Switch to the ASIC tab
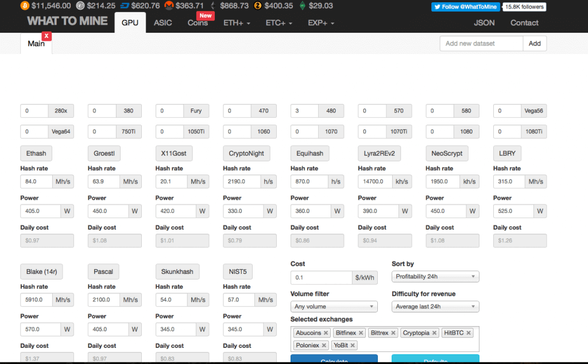The width and height of the screenshot is (588, 364). (163, 23)
